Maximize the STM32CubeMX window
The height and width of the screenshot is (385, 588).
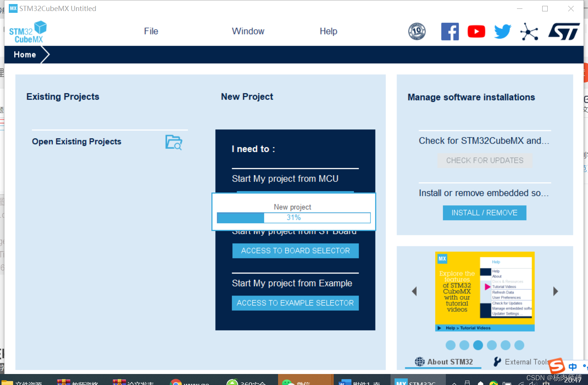(x=545, y=9)
